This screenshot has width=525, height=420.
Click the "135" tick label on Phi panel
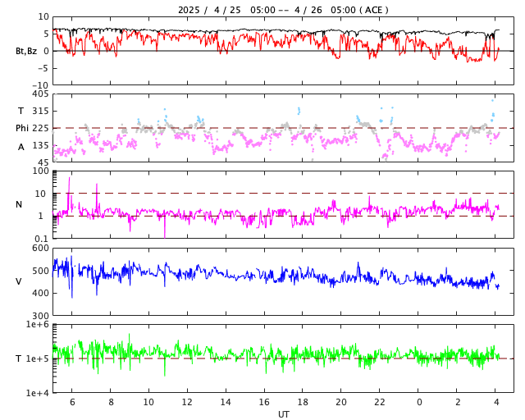pyautogui.click(x=40, y=145)
